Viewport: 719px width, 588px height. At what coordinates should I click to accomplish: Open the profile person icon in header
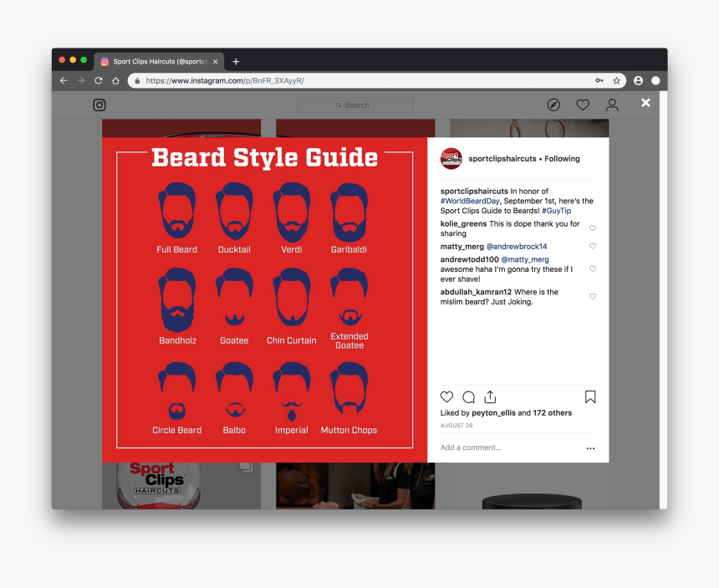(612, 105)
